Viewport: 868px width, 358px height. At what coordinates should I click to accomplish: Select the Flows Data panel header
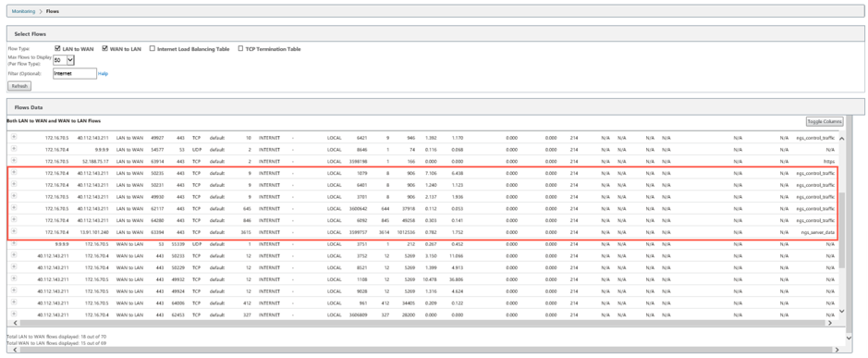pos(435,107)
